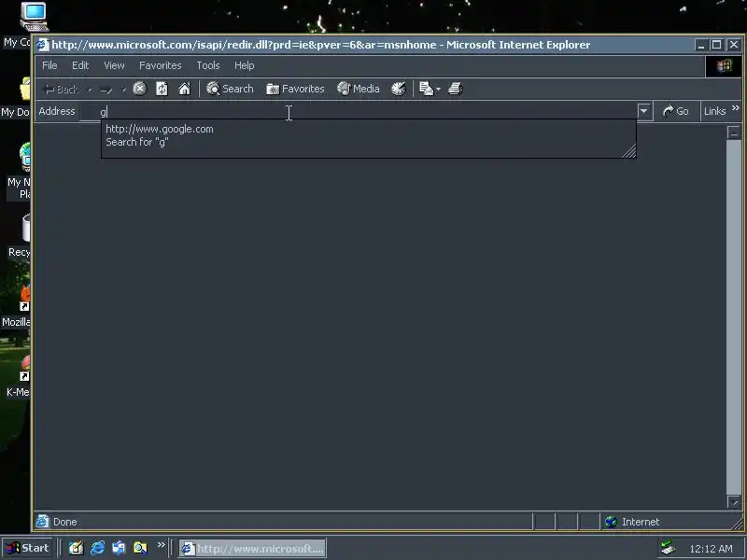The height and width of the screenshot is (560, 747).
Task: Click the Mail toolbar icon
Action: 426,89
